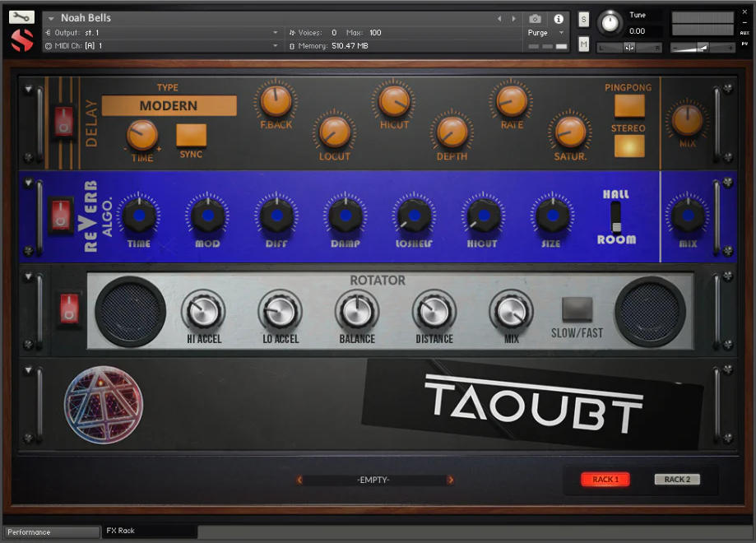Image resolution: width=756 pixels, height=543 pixels.
Task: Select RACK 1
Action: tap(605, 480)
